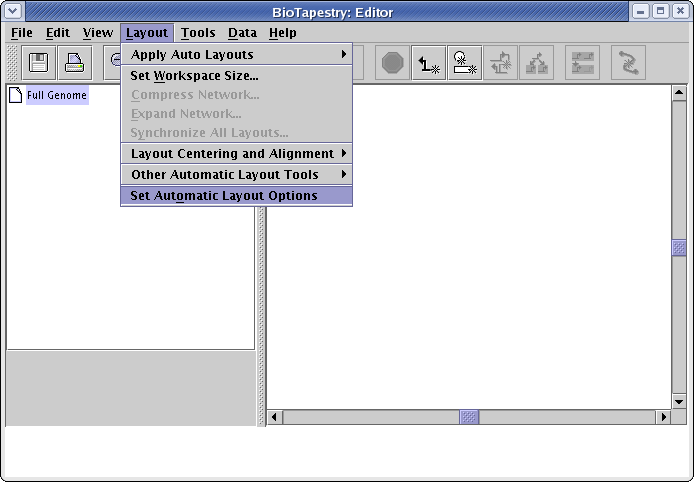The width and height of the screenshot is (694, 482).
Task: Click the Print icon in toolbar
Action: [x=75, y=63]
